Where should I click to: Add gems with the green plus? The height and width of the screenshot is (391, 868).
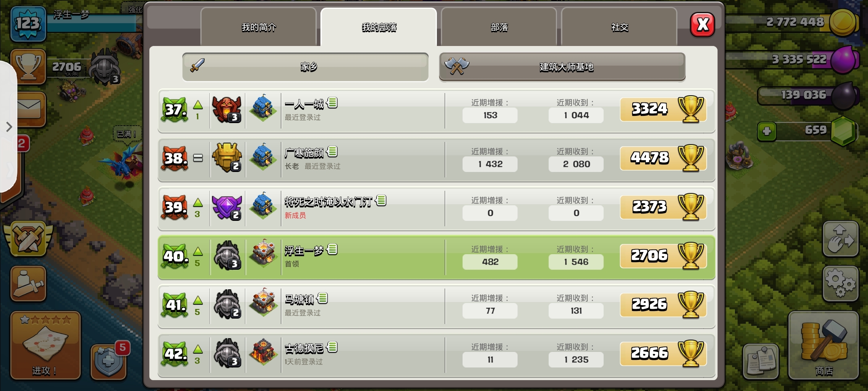pyautogui.click(x=767, y=131)
